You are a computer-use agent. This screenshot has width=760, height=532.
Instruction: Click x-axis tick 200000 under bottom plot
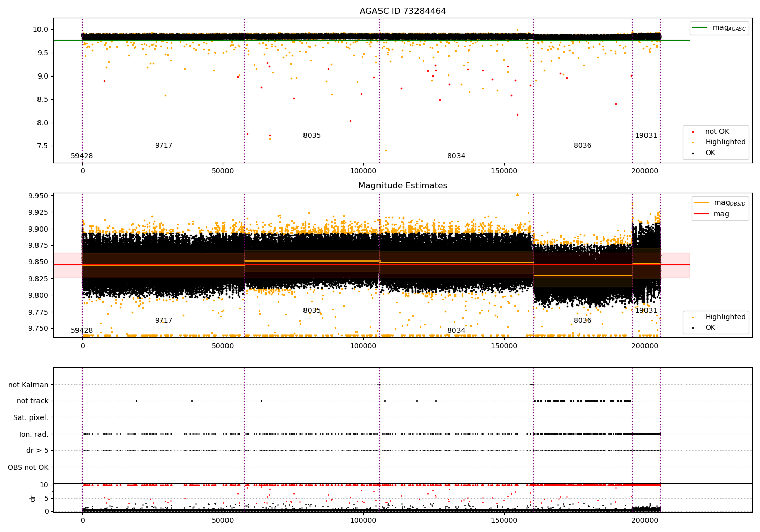click(645, 521)
